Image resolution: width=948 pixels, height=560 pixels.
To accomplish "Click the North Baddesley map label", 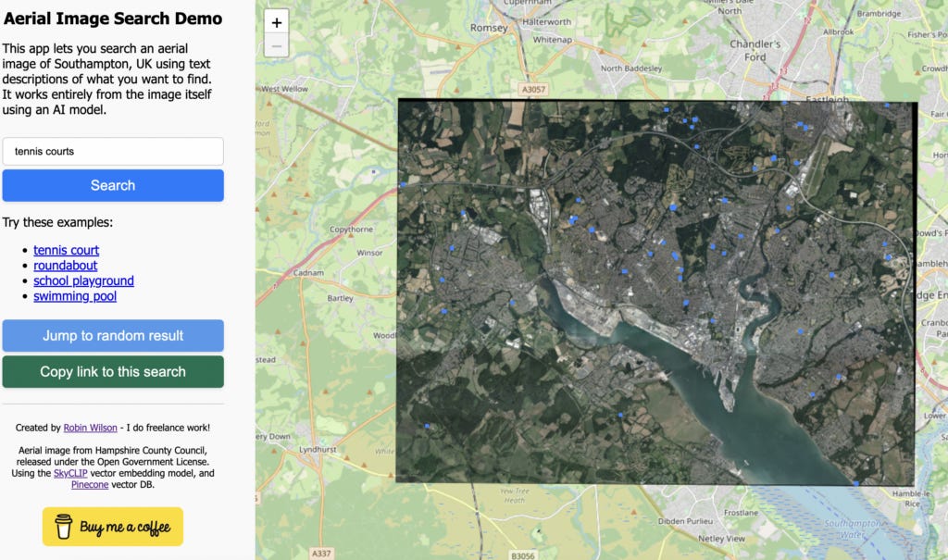I will 631,68.
